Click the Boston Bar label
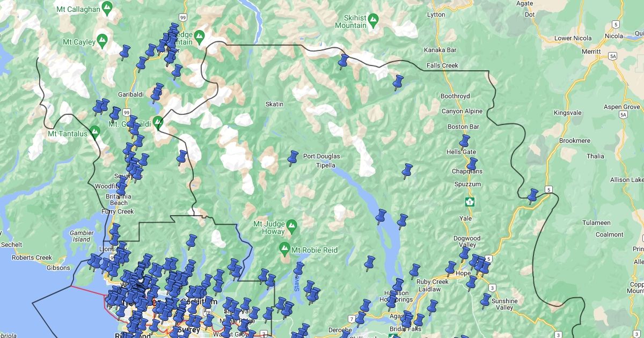 (x=463, y=127)
